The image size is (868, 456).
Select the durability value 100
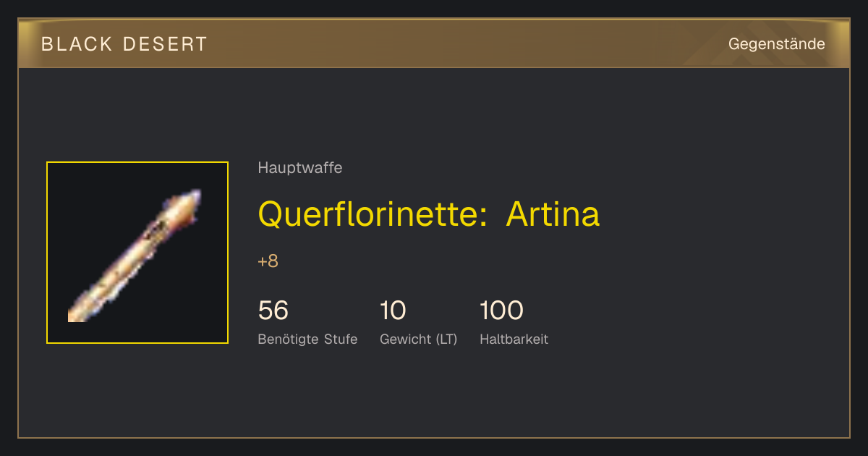point(501,311)
